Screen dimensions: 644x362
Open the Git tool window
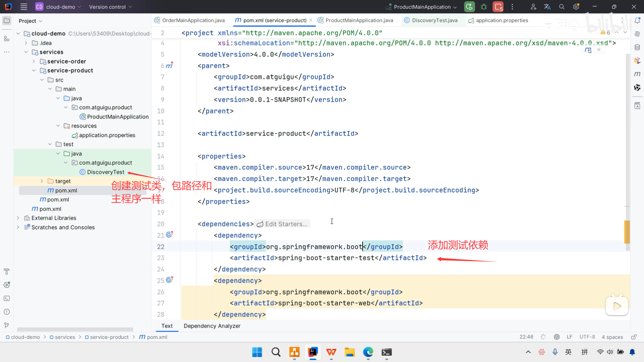[x=7, y=325]
